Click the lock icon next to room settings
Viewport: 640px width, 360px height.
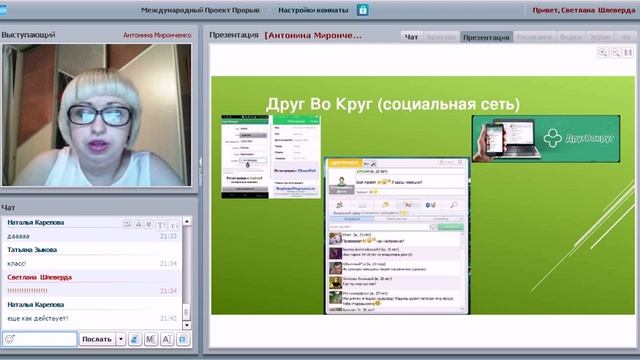[x=362, y=10]
